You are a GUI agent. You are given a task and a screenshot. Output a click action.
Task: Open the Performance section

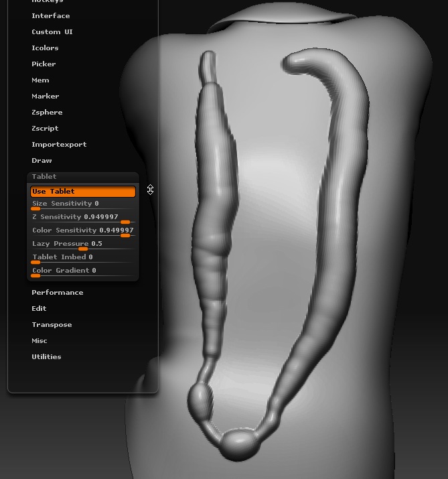coord(58,293)
